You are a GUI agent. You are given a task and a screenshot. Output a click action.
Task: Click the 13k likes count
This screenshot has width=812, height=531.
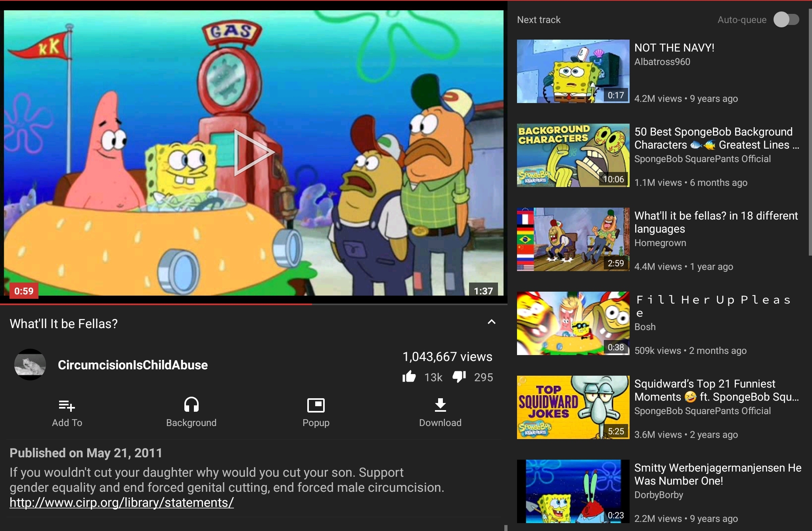tap(433, 377)
